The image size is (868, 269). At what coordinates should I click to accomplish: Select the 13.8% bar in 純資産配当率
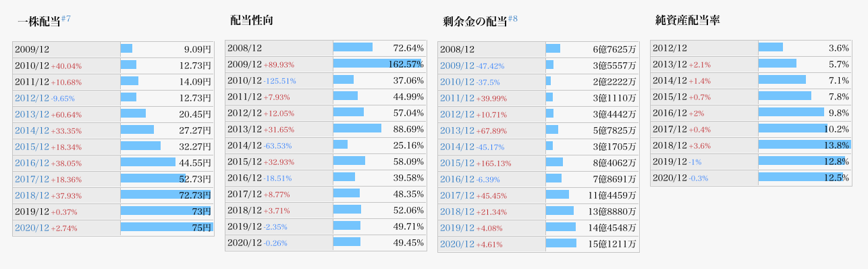[805, 144]
